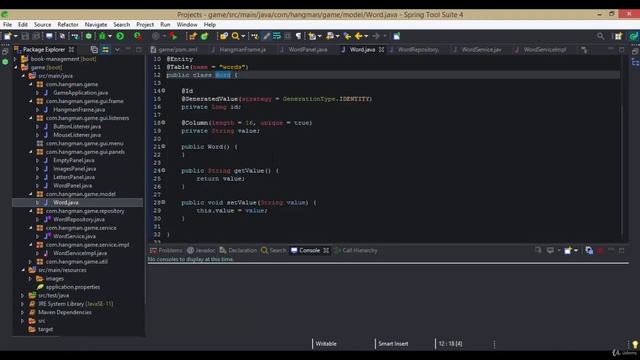Click the tip lightbulb icon in status bar
Image resolution: width=640 pixels, height=360 pixels.
click(635, 344)
